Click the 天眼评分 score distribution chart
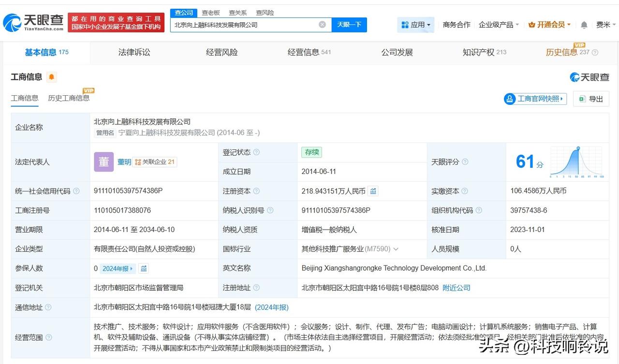 click(576, 162)
